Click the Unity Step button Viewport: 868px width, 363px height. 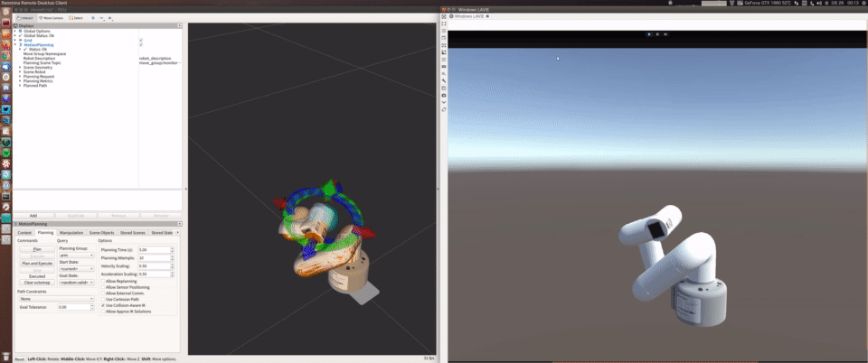click(666, 34)
